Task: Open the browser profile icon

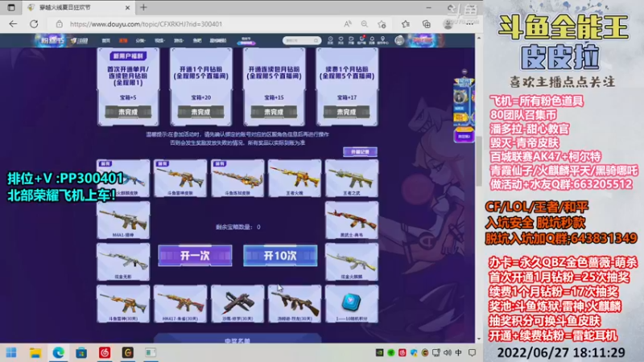Action: click(x=448, y=24)
